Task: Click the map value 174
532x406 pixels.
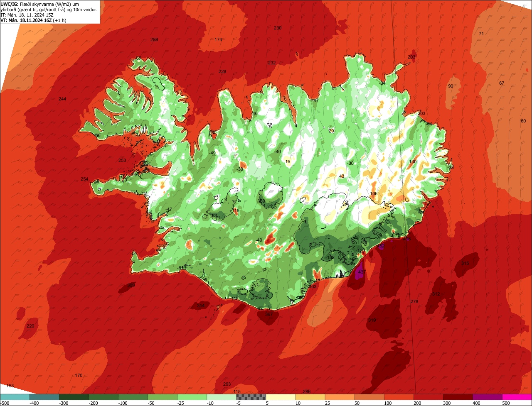Action: tap(218, 39)
